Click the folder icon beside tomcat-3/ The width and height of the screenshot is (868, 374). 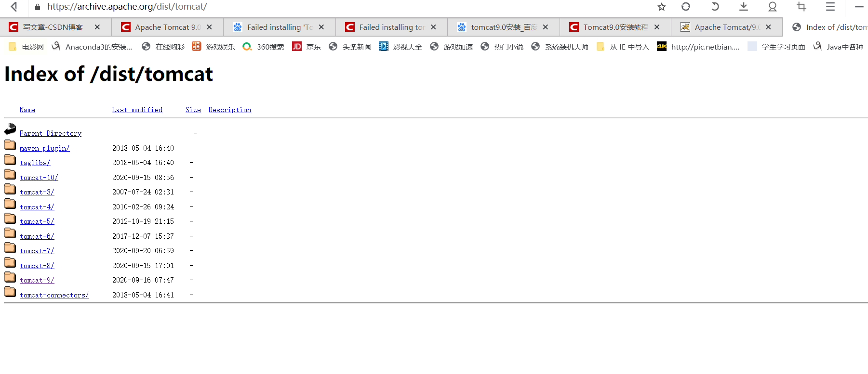point(10,189)
